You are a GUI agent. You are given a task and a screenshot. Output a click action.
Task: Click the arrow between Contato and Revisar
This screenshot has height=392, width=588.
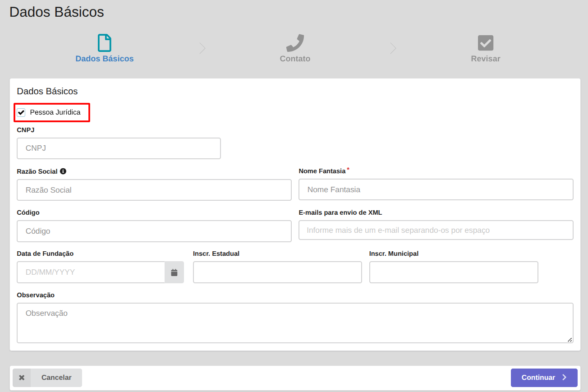pyautogui.click(x=393, y=48)
